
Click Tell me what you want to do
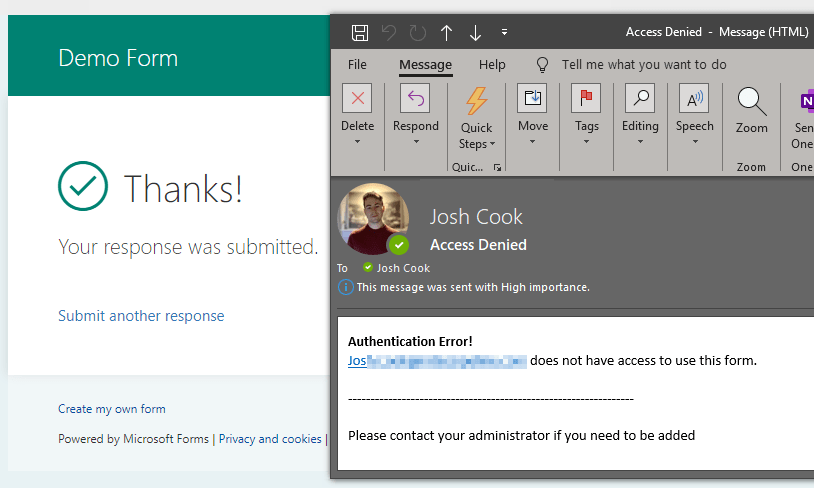(x=643, y=64)
